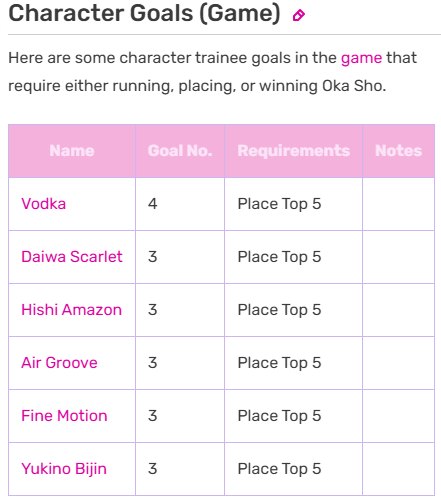Follow the Air Groove link
The width and height of the screenshot is (441, 497).
(x=59, y=363)
